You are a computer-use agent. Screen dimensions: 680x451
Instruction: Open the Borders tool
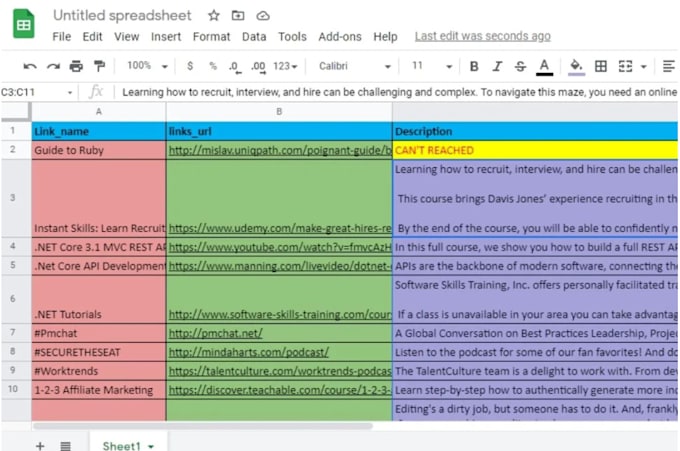click(x=601, y=66)
